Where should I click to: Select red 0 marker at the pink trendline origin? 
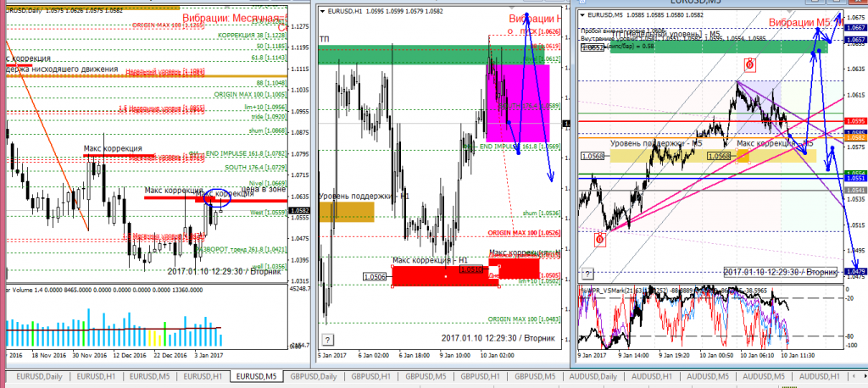click(599, 240)
